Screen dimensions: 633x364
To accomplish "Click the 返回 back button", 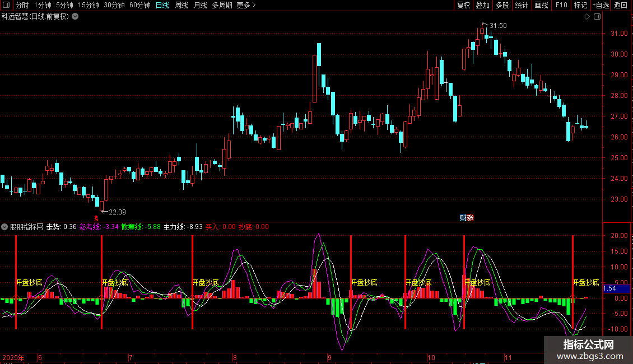I will (x=621, y=5).
